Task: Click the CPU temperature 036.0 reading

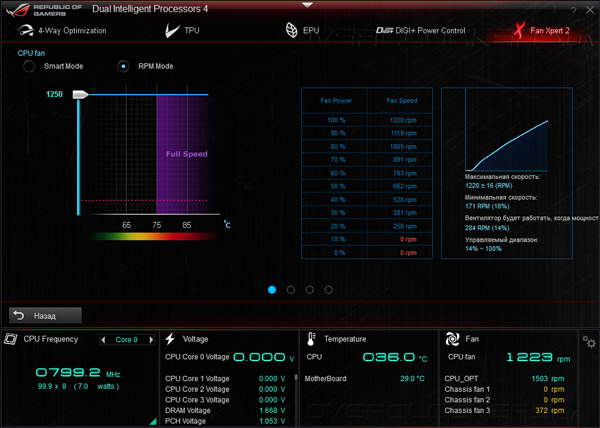Action: click(394, 358)
